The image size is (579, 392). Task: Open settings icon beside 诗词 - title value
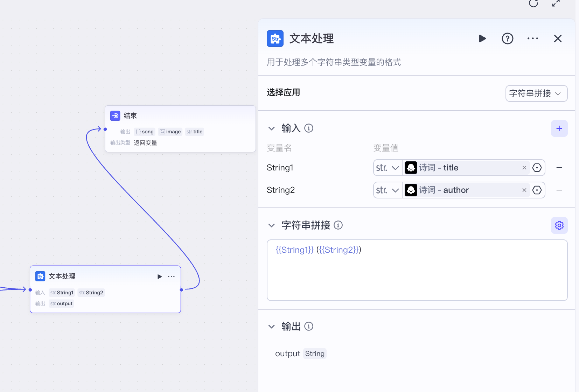coord(537,168)
